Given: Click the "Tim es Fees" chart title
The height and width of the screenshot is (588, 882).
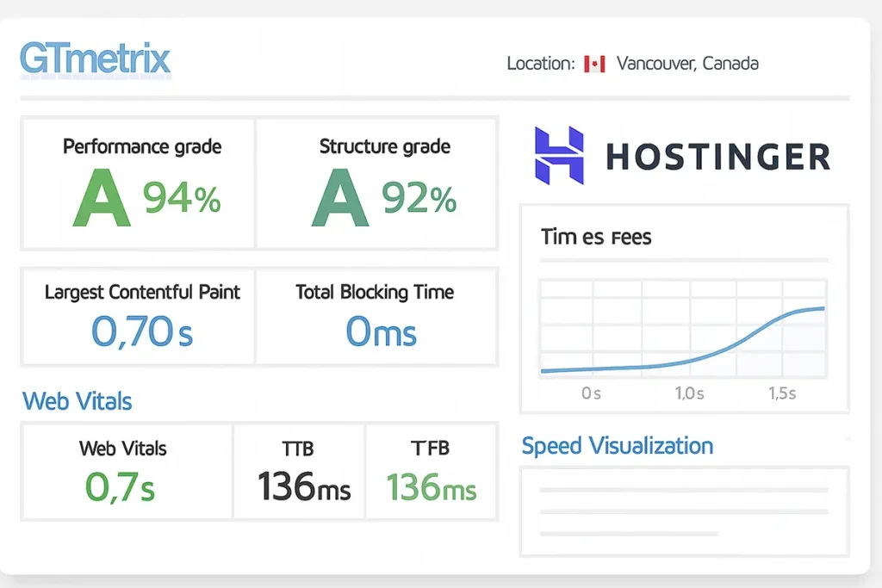Looking at the screenshot, I should coord(596,238).
